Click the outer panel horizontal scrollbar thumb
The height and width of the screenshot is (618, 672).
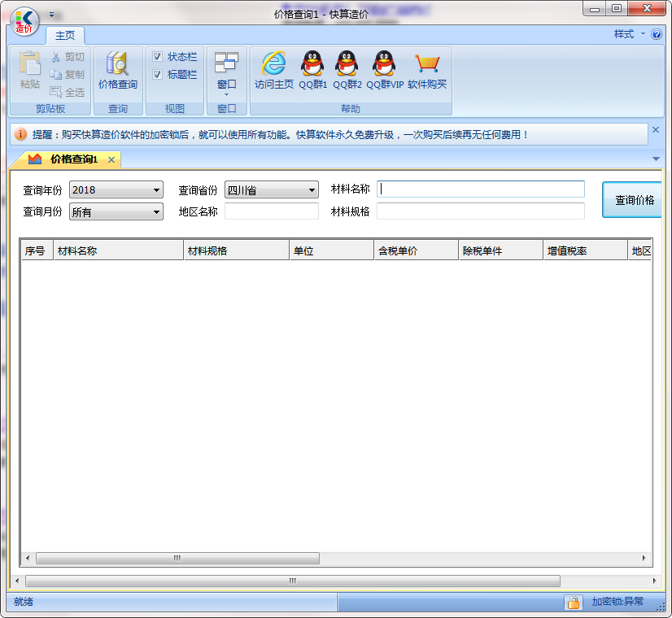[293, 581]
